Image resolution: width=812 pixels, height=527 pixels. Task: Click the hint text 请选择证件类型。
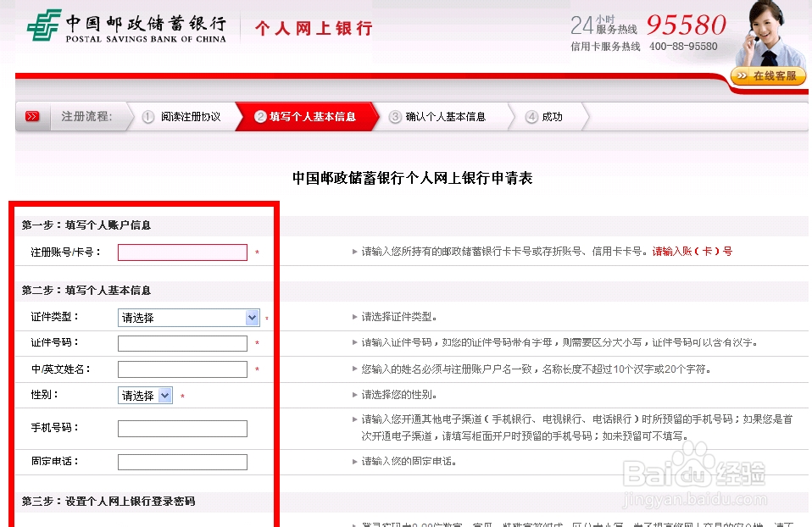click(x=398, y=317)
